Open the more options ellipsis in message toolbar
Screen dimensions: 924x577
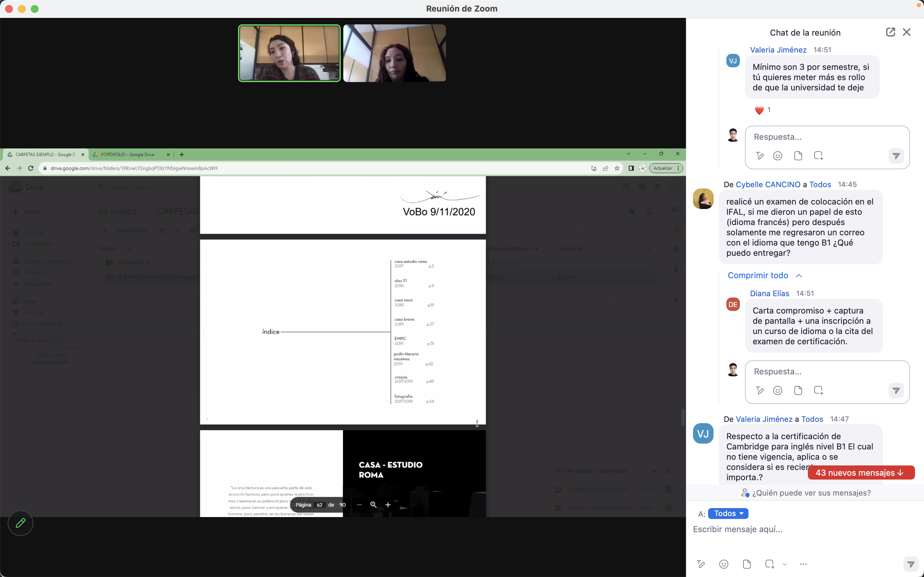803,564
